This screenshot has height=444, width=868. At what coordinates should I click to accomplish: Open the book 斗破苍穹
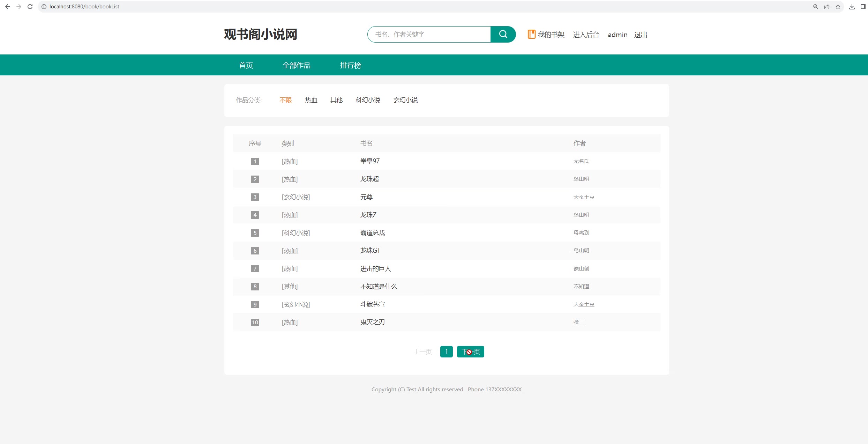372,304
